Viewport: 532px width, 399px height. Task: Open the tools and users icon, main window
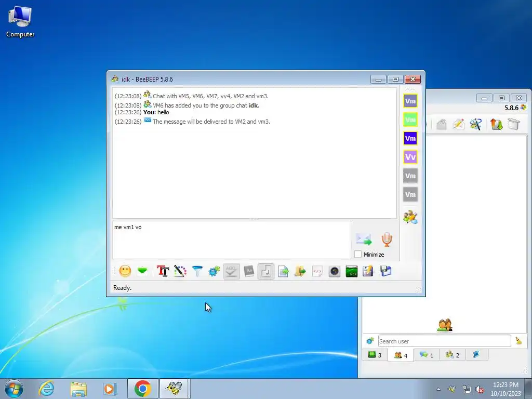tap(476, 125)
